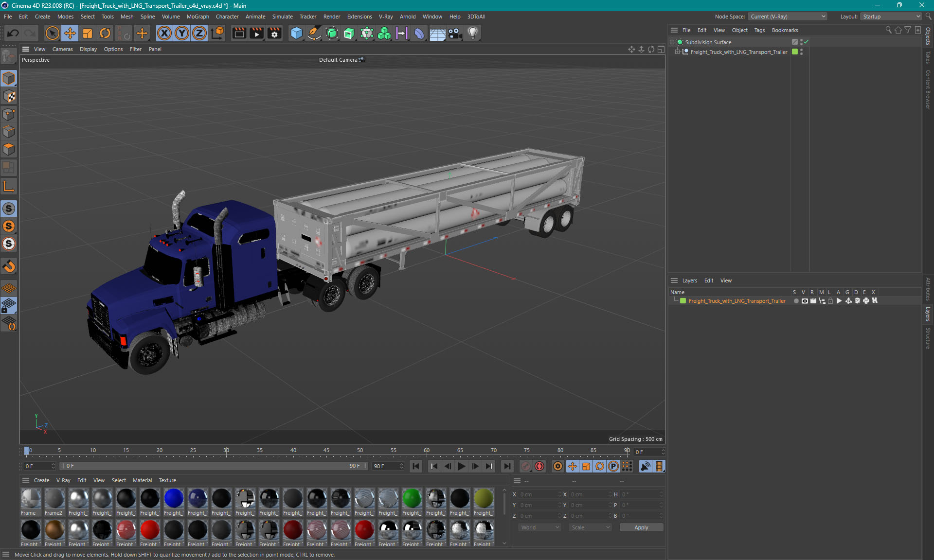Screen dimensions: 934x560
Task: Toggle X-axis lock button
Action: click(x=164, y=33)
